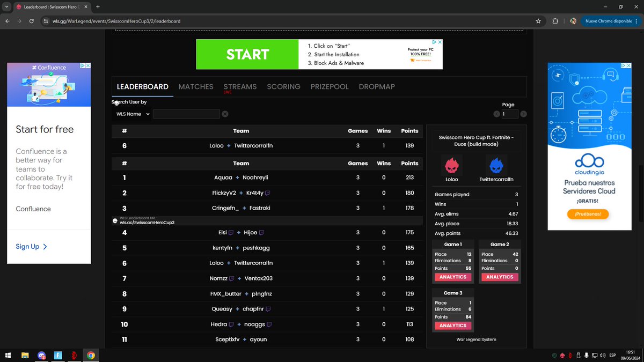
Task: Close the clouding.io ad
Action: click(x=628, y=65)
